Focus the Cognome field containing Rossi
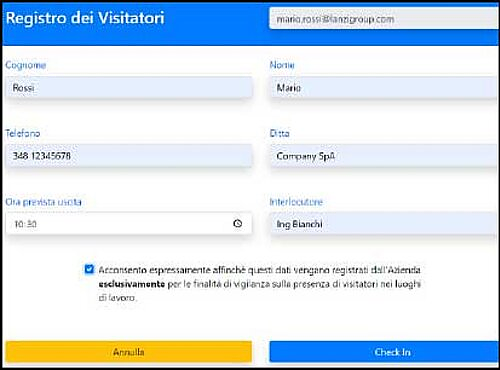The image size is (500, 370). coord(129,88)
